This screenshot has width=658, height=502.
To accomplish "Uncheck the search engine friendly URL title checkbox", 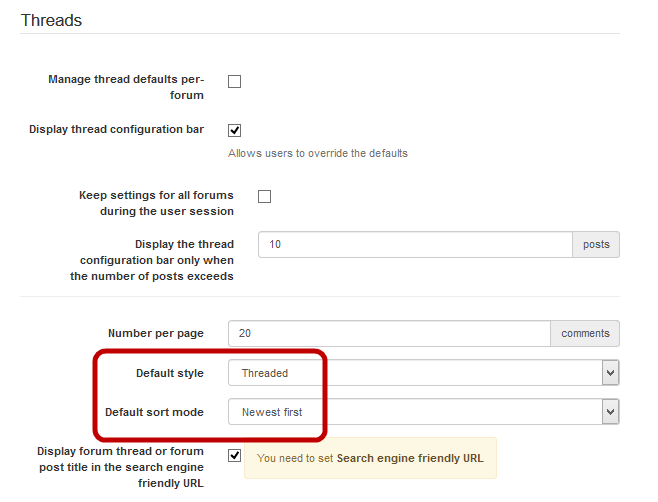I will 234,456.
